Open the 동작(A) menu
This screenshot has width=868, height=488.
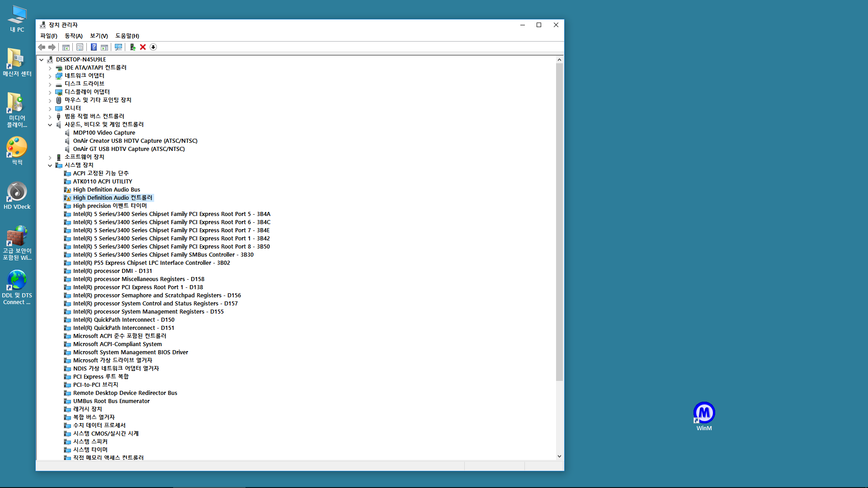(74, 36)
